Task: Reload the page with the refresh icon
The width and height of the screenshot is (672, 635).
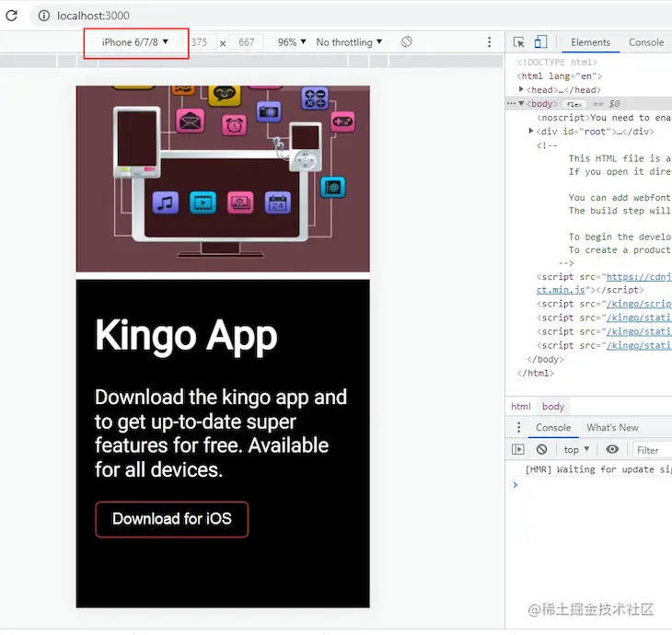Action: tap(12, 16)
